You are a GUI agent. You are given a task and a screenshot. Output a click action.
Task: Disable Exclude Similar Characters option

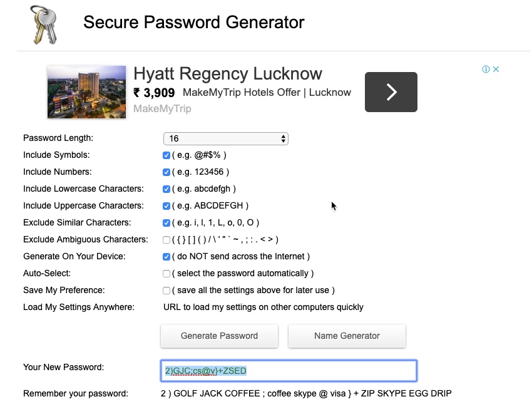(166, 223)
